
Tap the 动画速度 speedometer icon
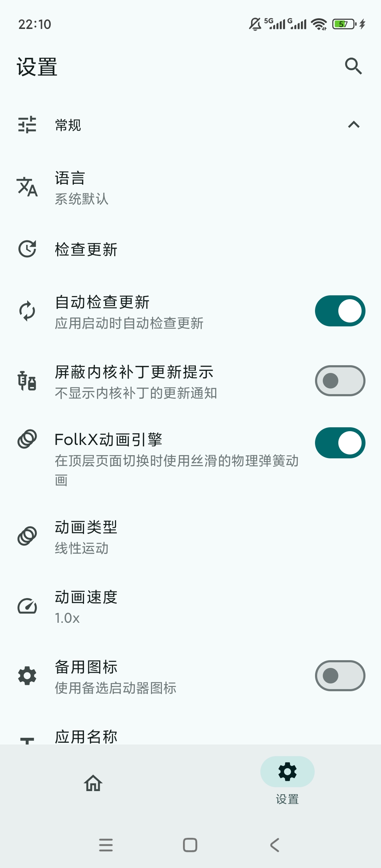click(x=27, y=607)
